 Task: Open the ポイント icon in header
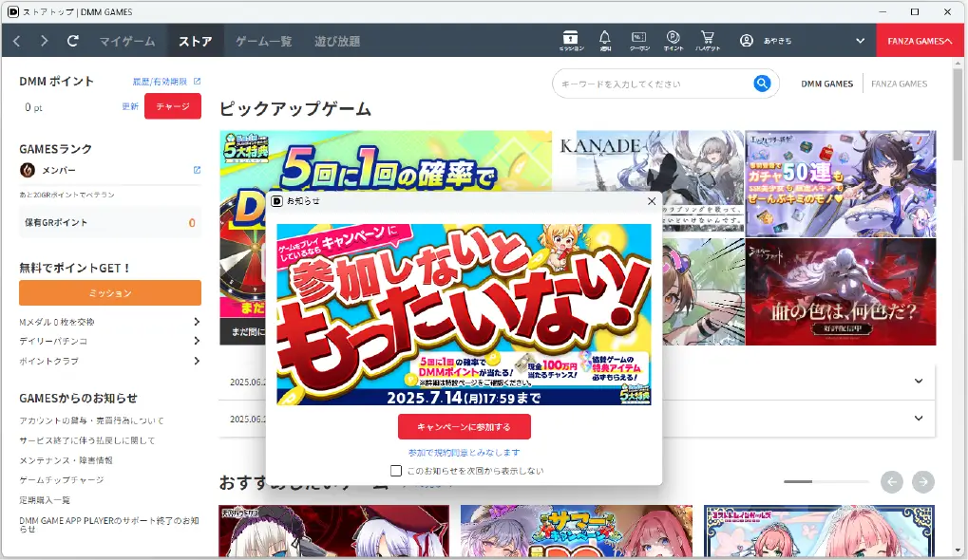point(673,40)
